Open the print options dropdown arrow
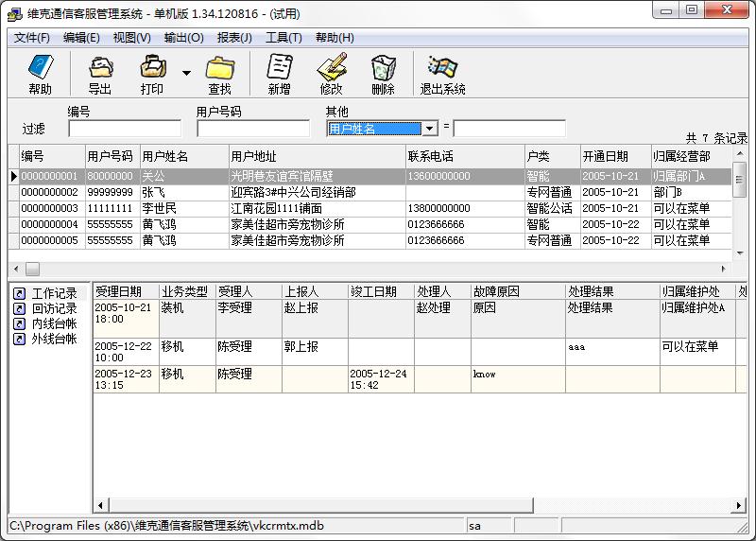 point(186,73)
